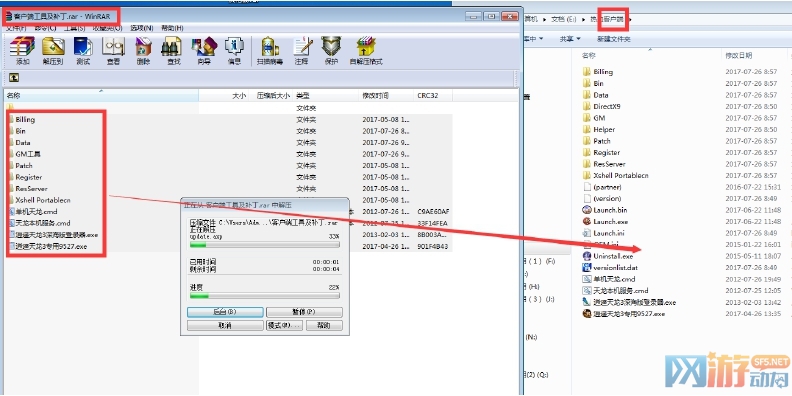Open the 向导 (Wizard) toolbar icon

coord(204,51)
